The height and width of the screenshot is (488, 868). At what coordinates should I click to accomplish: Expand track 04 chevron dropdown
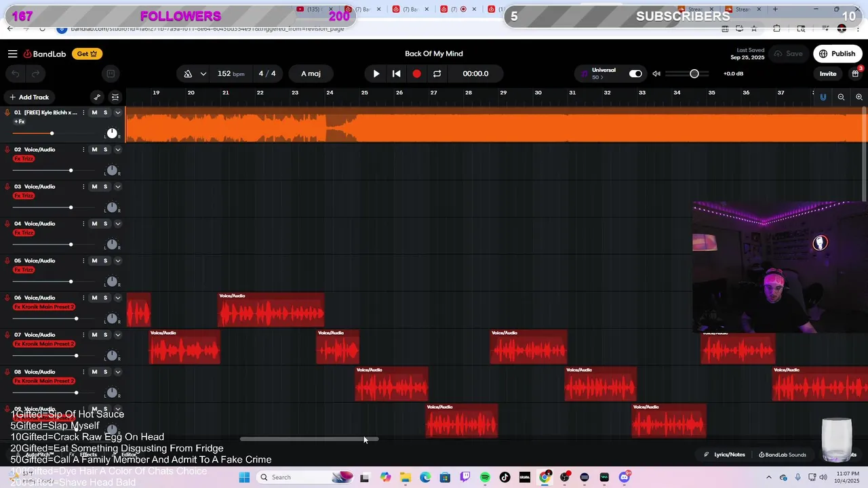coord(117,224)
